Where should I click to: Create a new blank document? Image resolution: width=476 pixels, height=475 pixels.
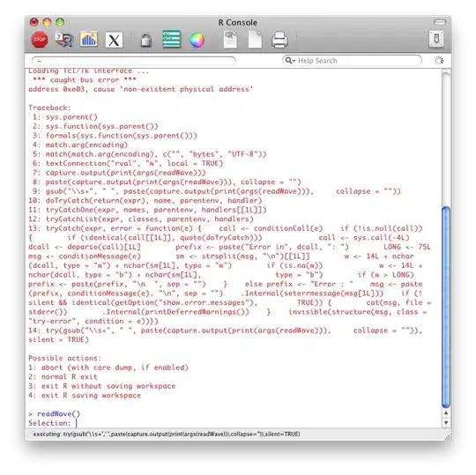[255, 40]
